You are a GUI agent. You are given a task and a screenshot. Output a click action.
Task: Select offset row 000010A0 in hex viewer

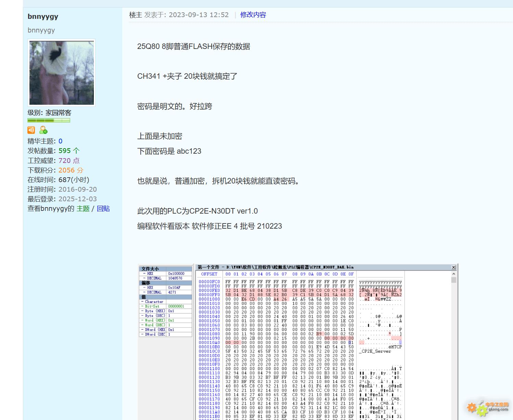[x=209, y=342]
